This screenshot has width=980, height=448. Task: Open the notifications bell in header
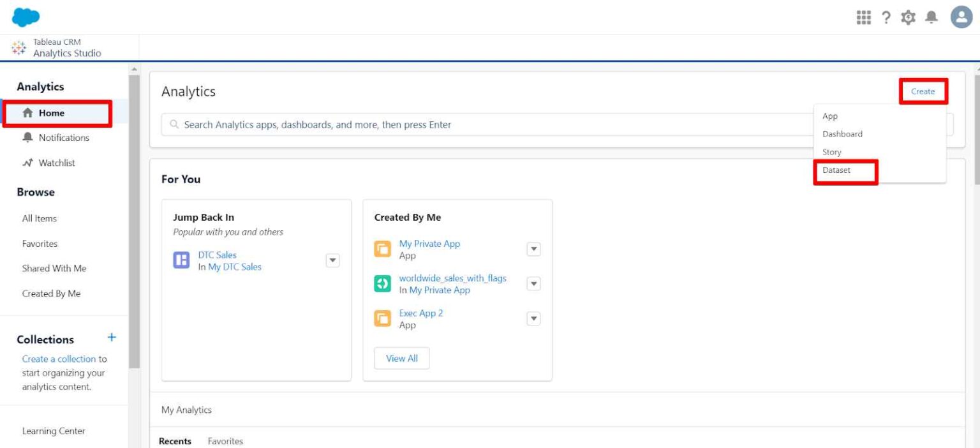(932, 18)
